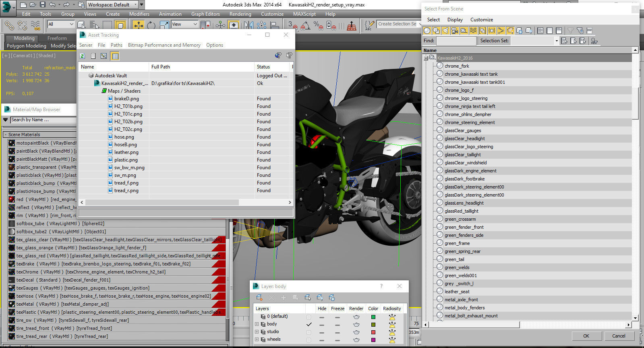Click the Name column header in Select From Scene
Screen dimensions: 644x348
pos(527,50)
